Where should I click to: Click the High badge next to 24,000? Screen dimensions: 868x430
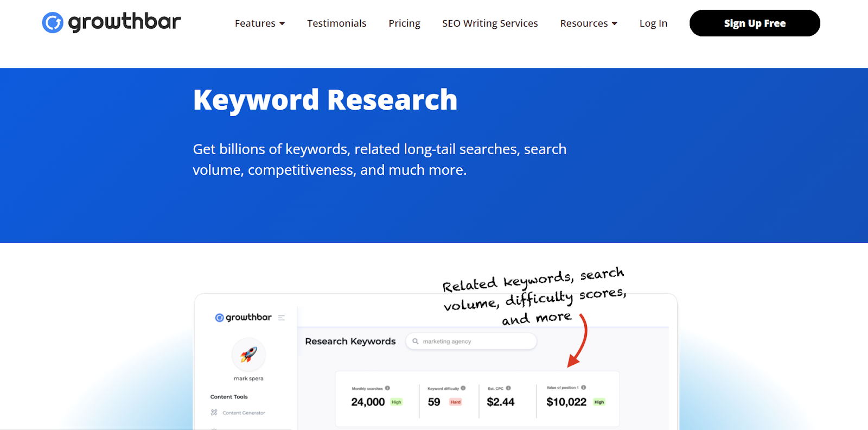pyautogui.click(x=397, y=402)
